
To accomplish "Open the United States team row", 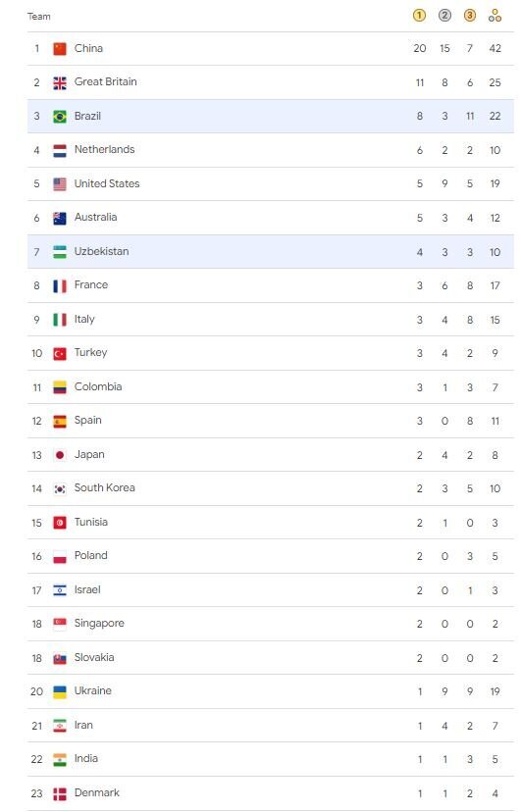I will [x=271, y=183].
